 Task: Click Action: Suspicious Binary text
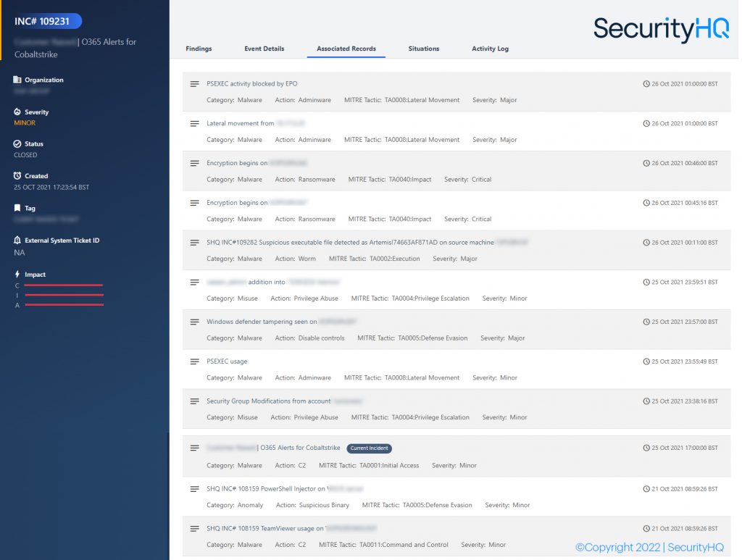click(x=312, y=505)
